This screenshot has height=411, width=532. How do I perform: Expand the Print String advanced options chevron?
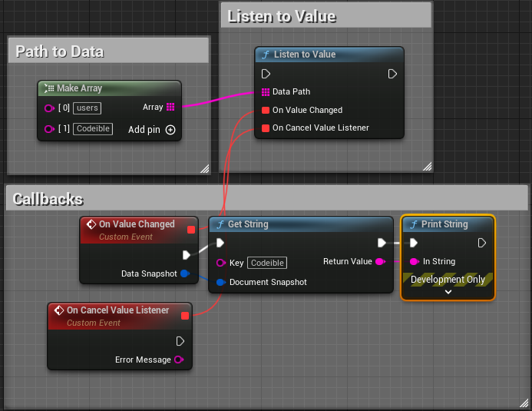click(x=448, y=292)
